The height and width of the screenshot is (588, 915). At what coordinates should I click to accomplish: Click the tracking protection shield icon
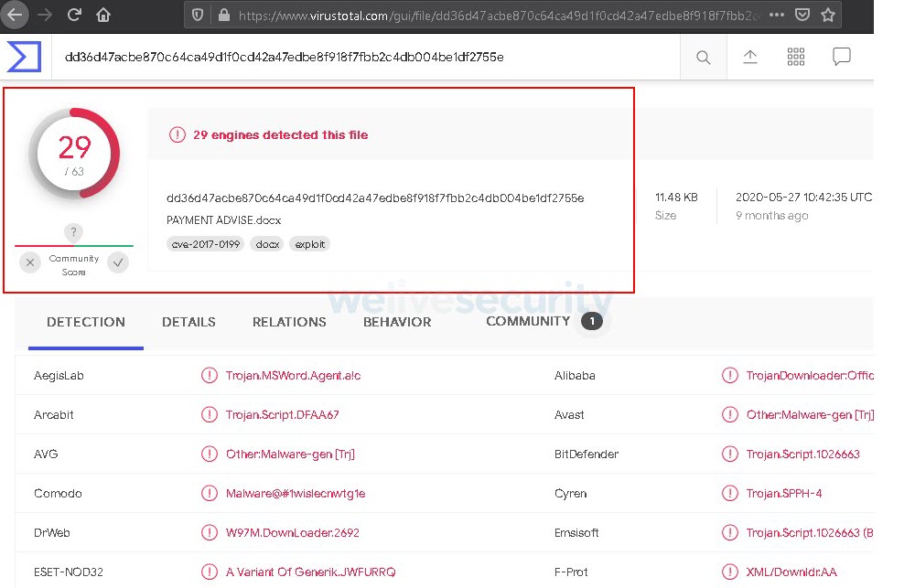(x=198, y=16)
